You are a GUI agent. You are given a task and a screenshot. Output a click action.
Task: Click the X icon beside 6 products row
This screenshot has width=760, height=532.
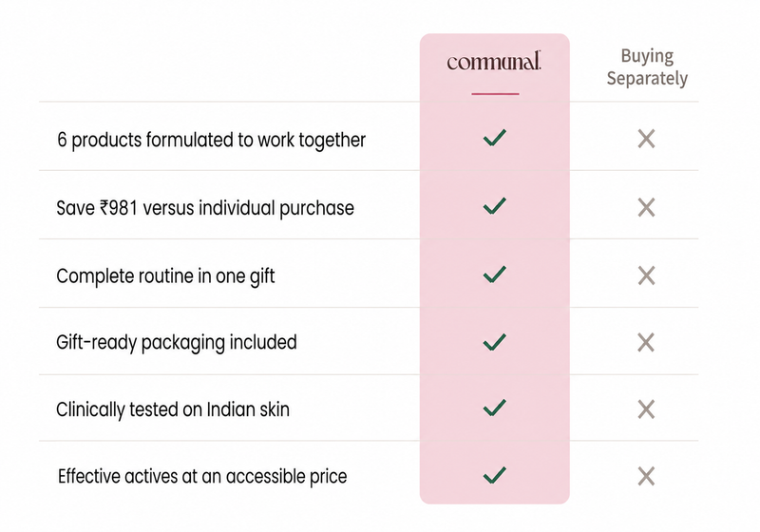point(647,139)
